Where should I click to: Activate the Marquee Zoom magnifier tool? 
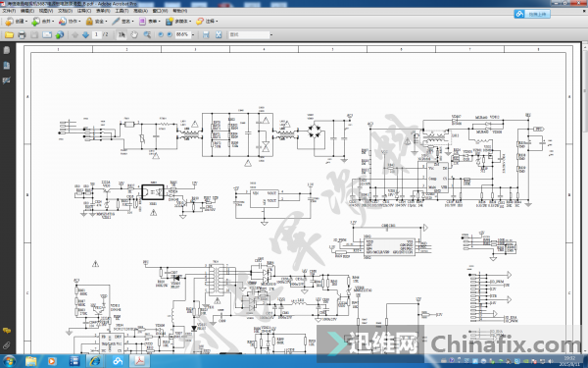pos(147,35)
